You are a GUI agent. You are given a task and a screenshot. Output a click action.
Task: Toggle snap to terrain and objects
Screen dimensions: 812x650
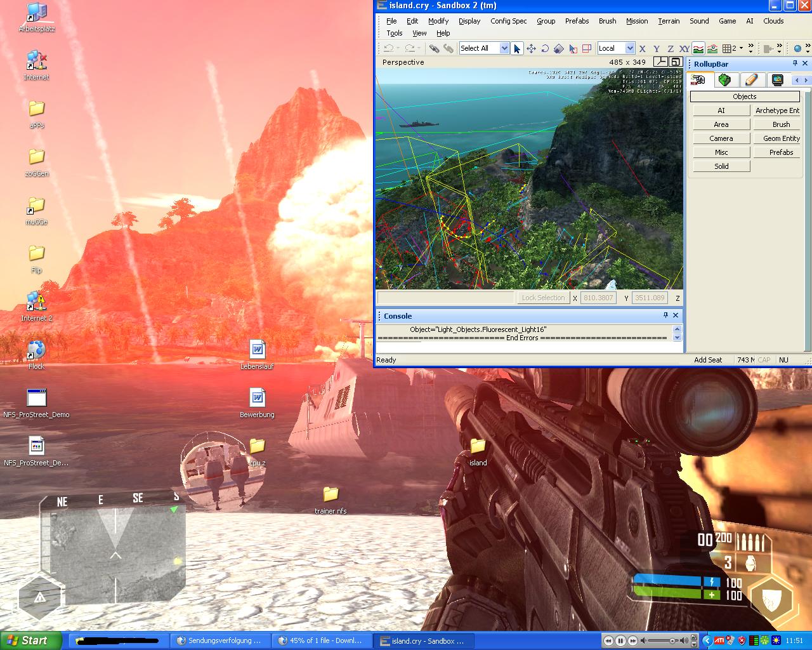click(x=712, y=48)
